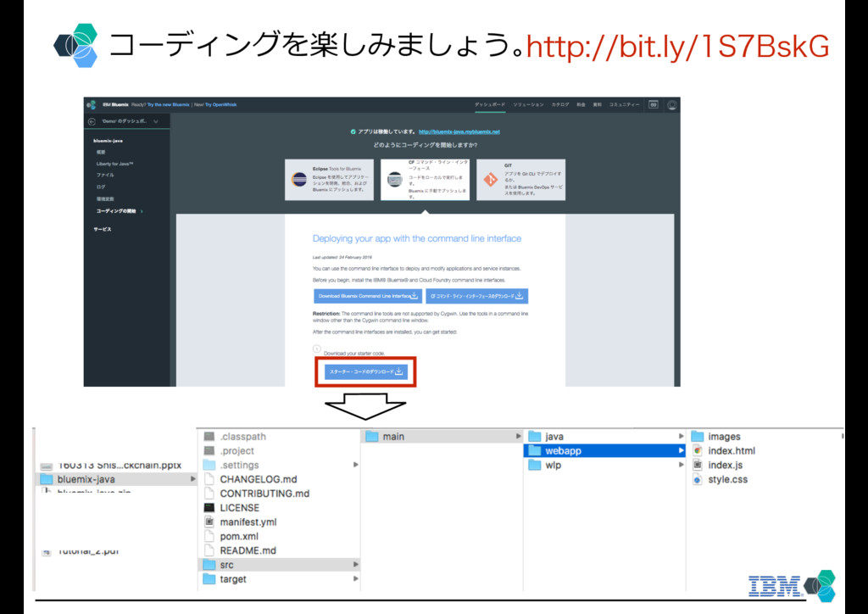Click the notification counter box showing 69
868x614 pixels.
click(654, 104)
